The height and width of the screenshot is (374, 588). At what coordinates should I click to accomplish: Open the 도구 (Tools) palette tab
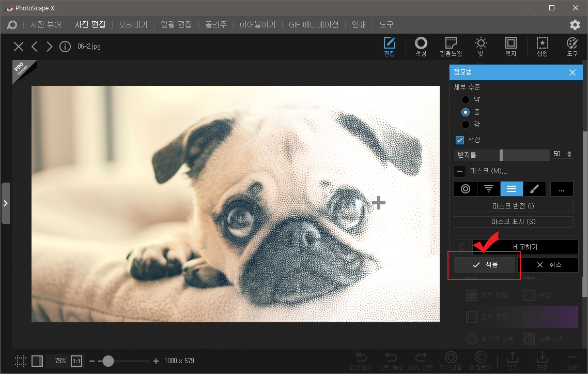point(572,47)
